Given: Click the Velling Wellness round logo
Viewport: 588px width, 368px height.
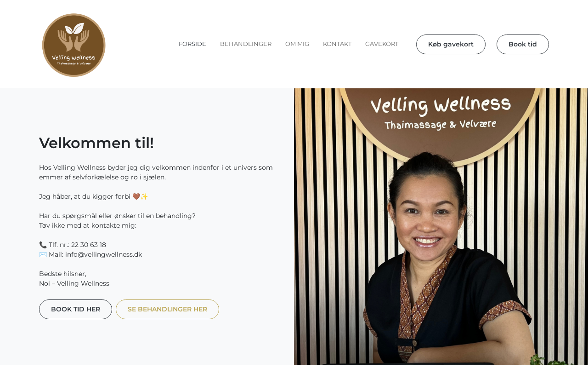Looking at the screenshot, I should point(74,45).
